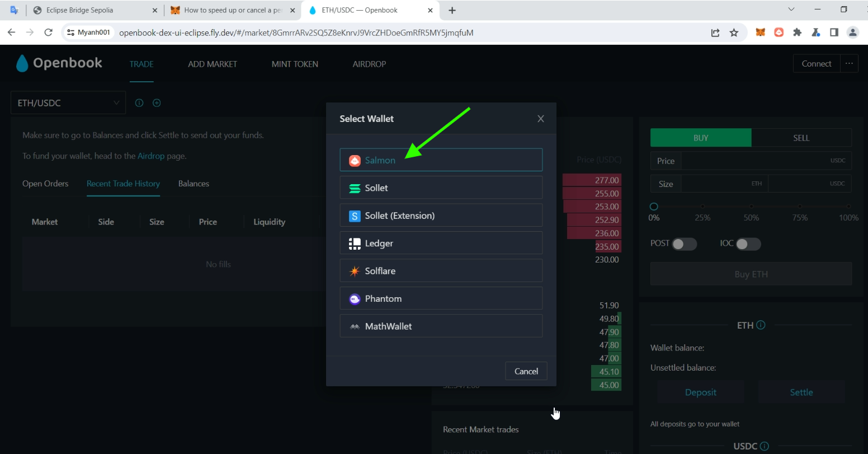
Task: Choose the Salmon wallet option
Action: [x=441, y=160]
